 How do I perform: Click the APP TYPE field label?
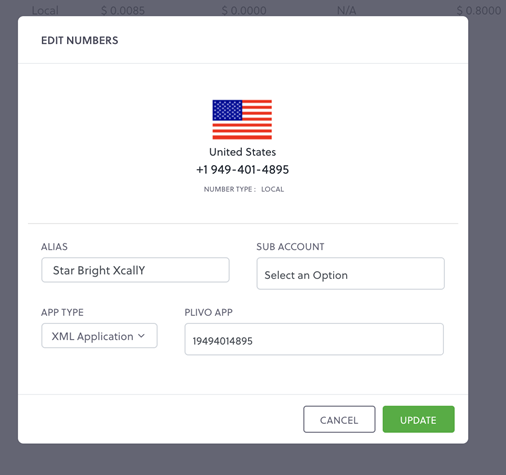[62, 312]
